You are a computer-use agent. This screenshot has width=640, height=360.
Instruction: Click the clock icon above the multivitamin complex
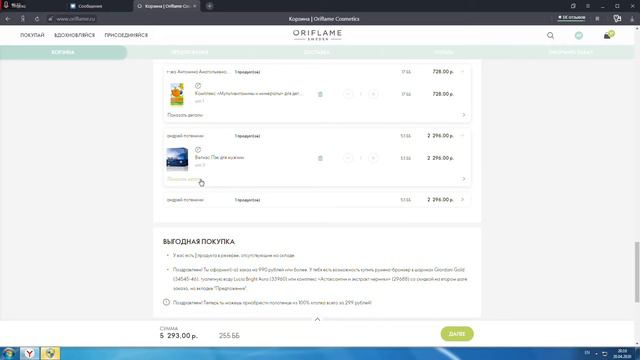coord(198,86)
